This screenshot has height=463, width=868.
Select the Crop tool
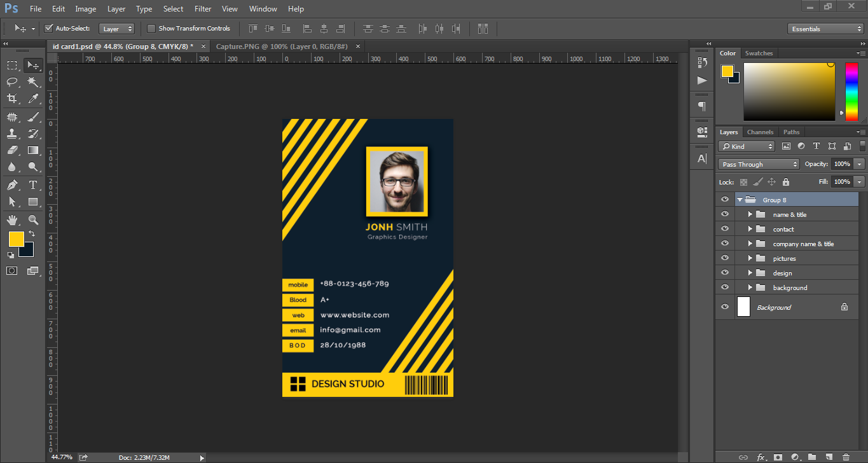[12, 99]
